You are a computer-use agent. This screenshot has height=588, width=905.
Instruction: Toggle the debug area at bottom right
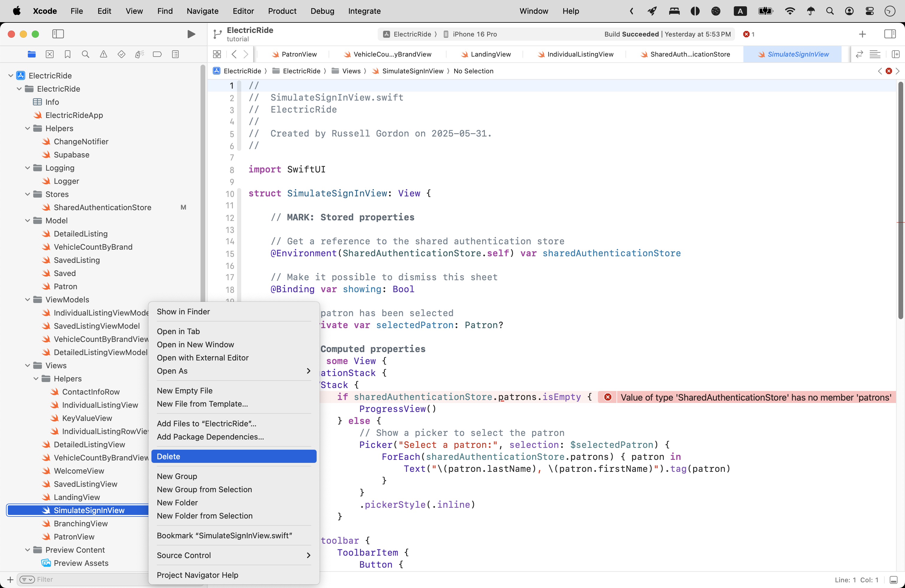click(x=894, y=580)
